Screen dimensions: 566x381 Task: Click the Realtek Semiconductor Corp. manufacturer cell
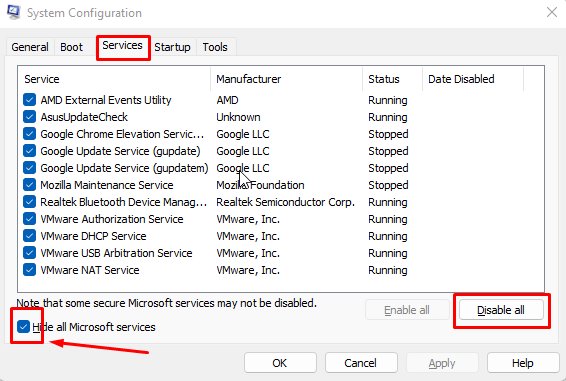[x=286, y=202]
